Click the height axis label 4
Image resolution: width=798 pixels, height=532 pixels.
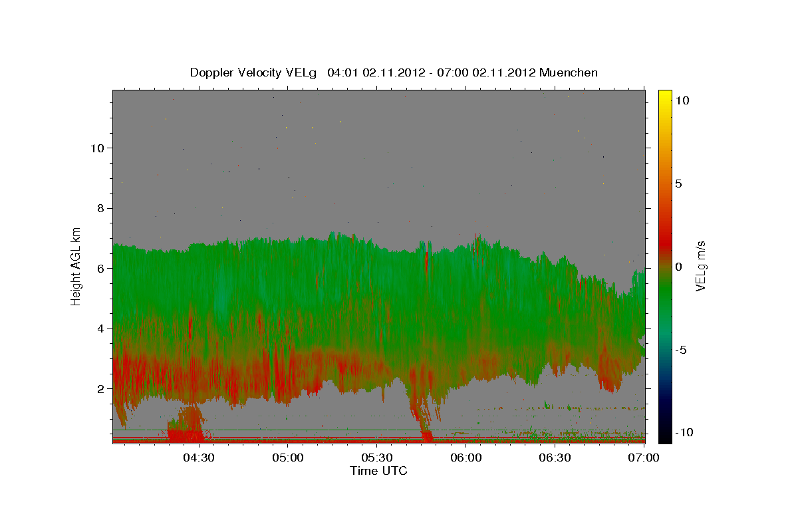pos(100,329)
